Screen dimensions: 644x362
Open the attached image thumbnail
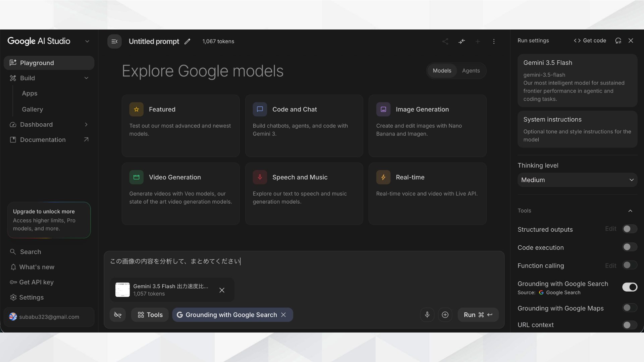(x=122, y=290)
